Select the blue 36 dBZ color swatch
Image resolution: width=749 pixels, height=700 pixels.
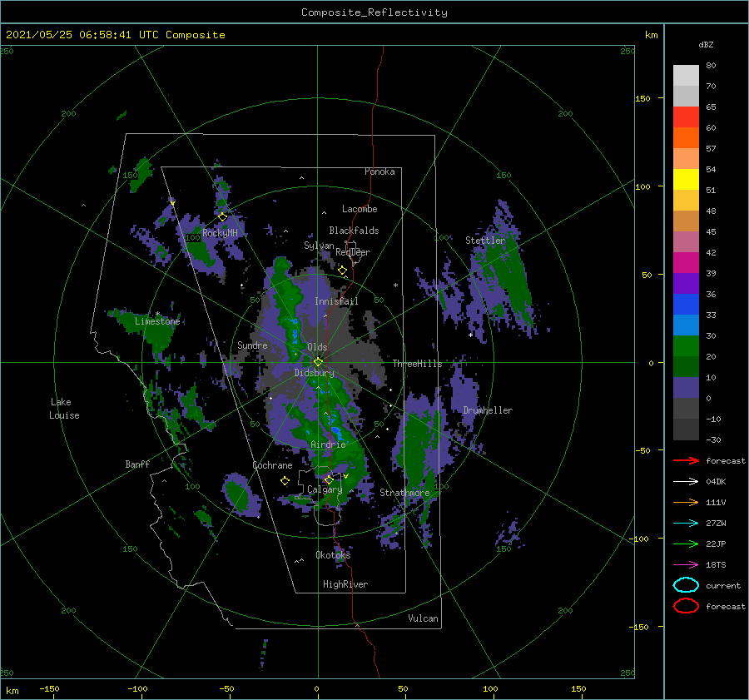[x=686, y=304]
